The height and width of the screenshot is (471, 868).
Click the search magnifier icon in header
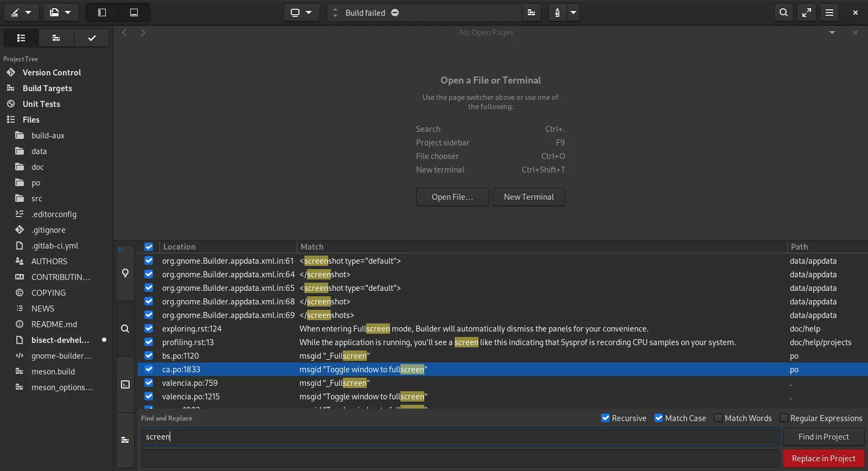pyautogui.click(x=783, y=12)
